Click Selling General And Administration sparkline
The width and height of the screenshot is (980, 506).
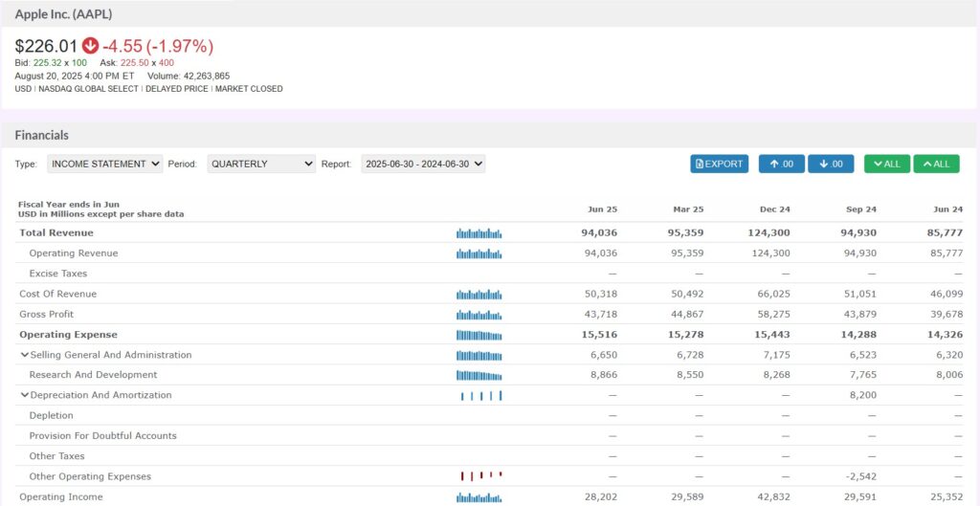pyautogui.click(x=479, y=355)
